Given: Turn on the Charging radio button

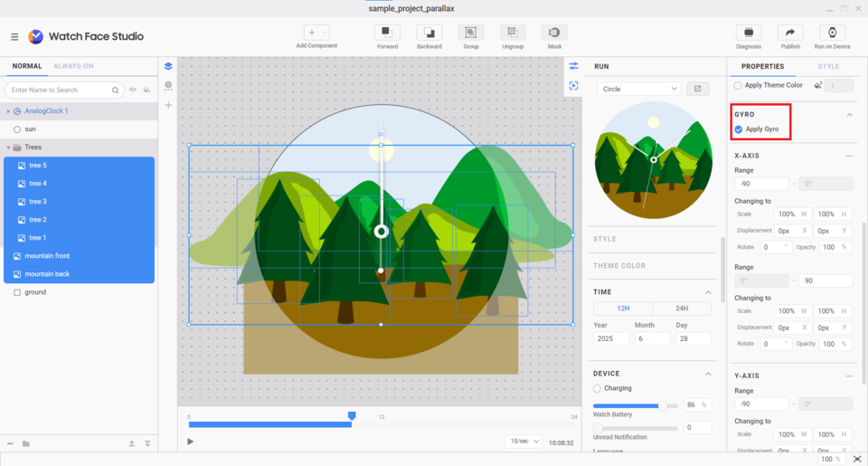Looking at the screenshot, I should (x=597, y=388).
